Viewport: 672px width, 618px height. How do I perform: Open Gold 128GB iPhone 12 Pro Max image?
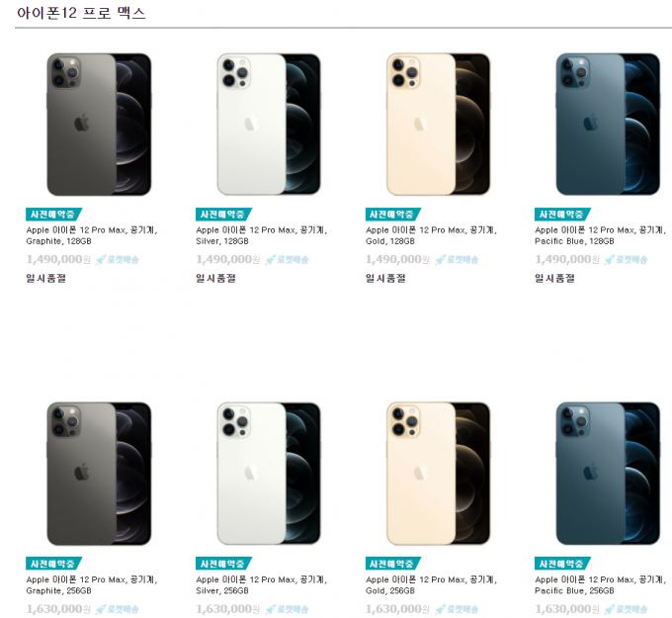click(438, 125)
